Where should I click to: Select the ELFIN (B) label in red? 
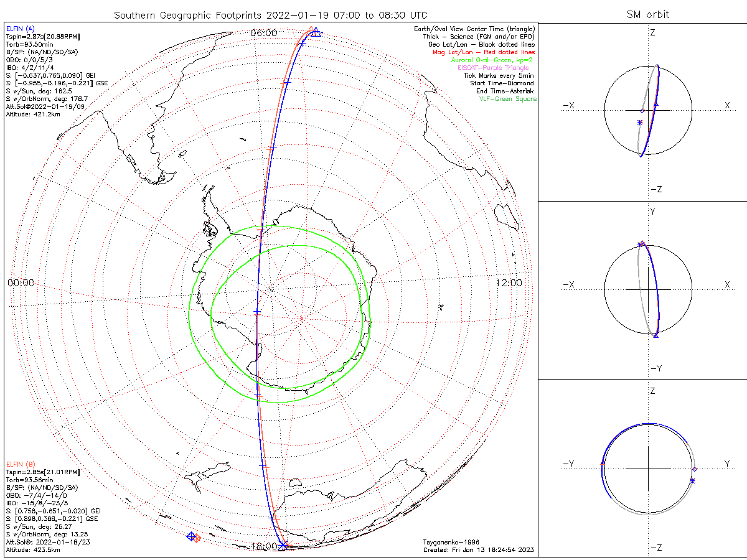point(21,464)
